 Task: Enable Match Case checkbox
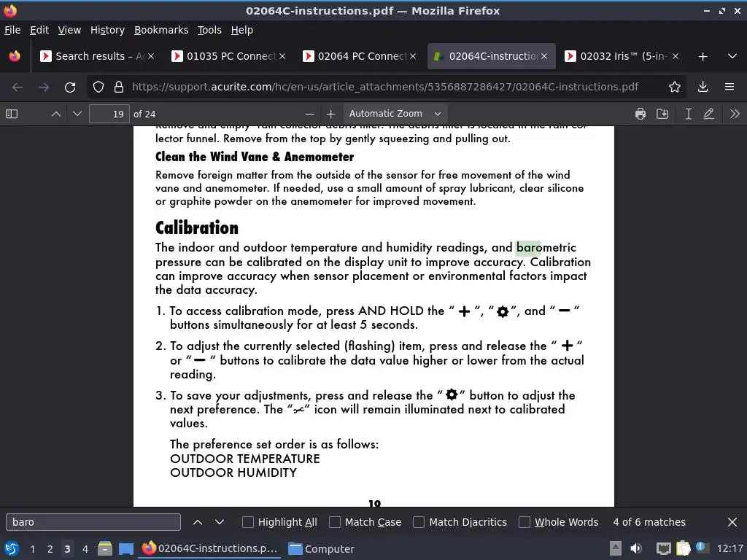tap(335, 522)
